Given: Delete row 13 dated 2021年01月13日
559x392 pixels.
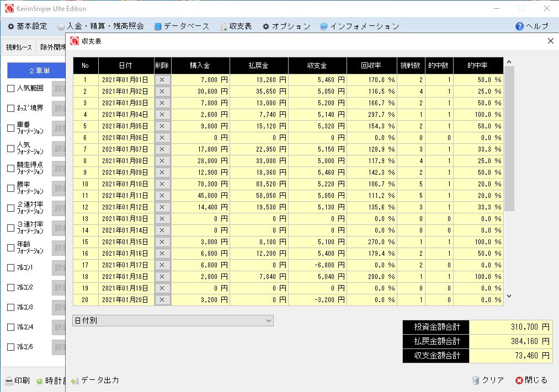Looking at the screenshot, I should 162,219.
